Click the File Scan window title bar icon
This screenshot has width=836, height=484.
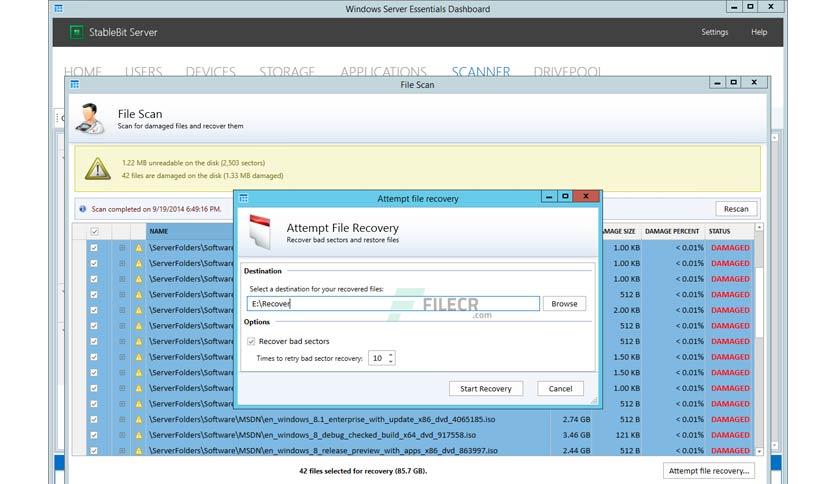pyautogui.click(x=75, y=84)
